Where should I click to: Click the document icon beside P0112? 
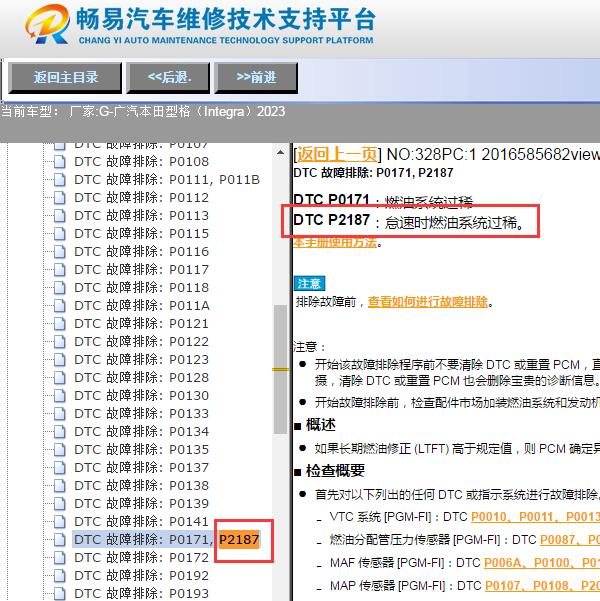[59, 198]
